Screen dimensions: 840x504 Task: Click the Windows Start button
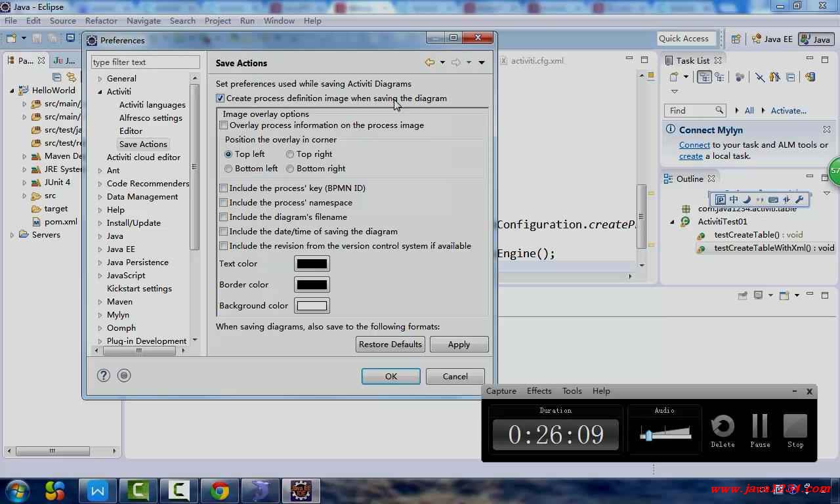point(17,490)
